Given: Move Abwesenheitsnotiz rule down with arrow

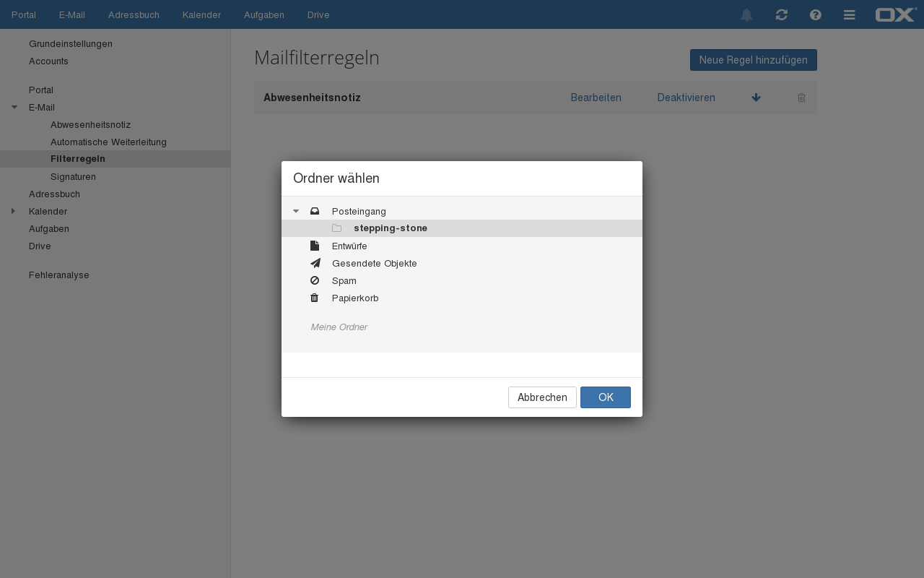Looking at the screenshot, I should point(756,98).
